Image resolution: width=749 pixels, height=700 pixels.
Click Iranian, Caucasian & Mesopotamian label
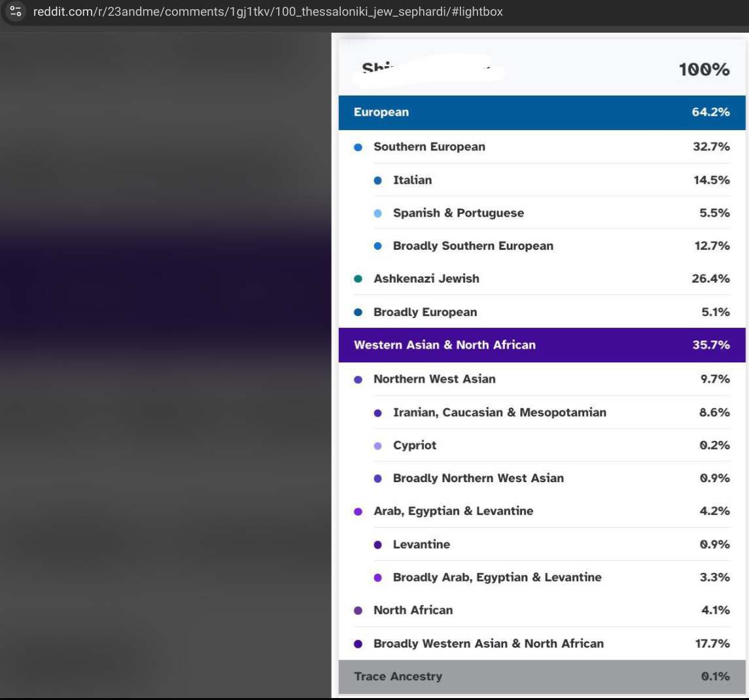tap(499, 412)
